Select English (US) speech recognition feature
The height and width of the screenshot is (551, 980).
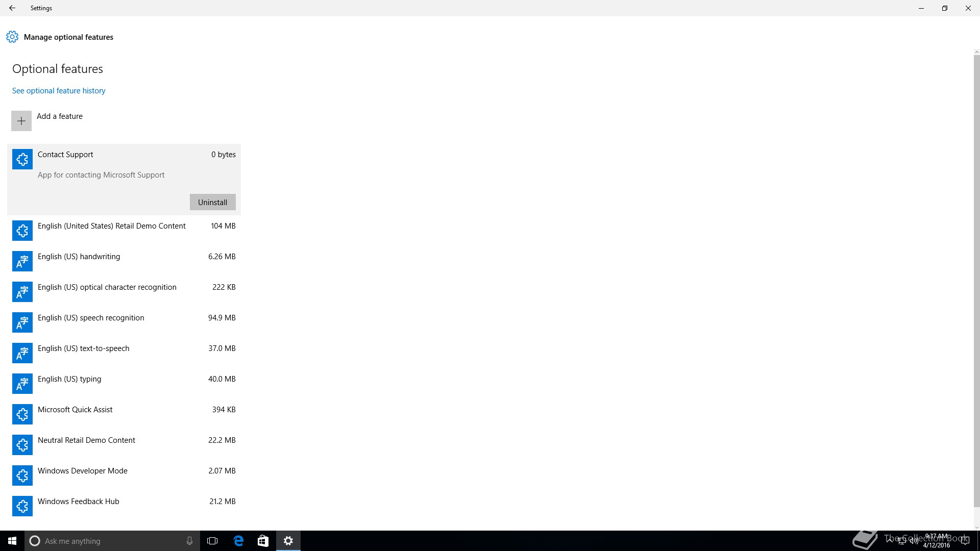[x=124, y=322]
